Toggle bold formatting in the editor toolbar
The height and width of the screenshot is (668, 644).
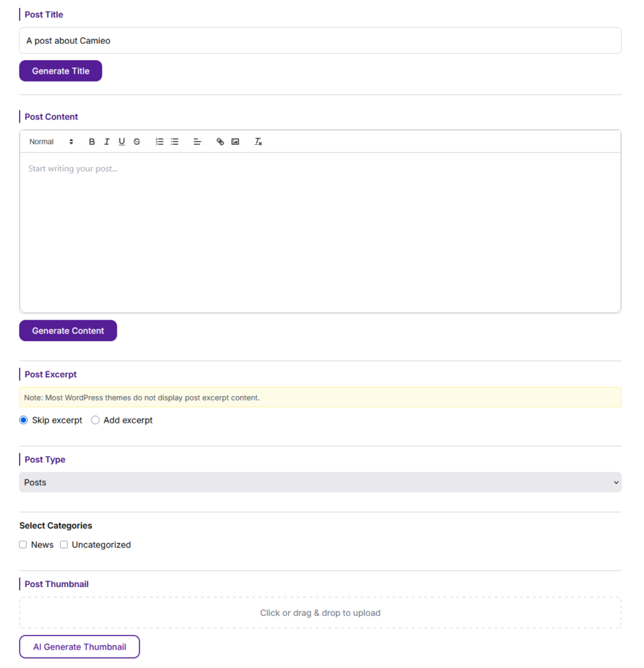pyautogui.click(x=92, y=142)
